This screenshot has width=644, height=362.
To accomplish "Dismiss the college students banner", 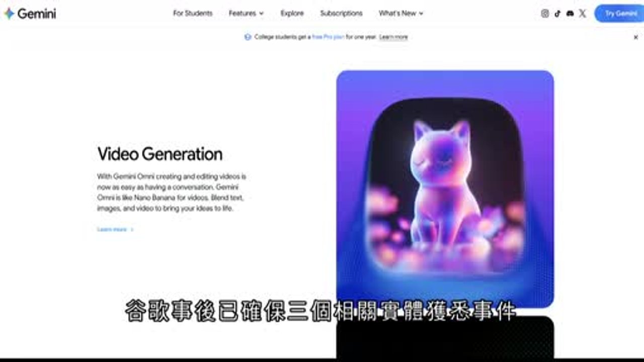I will coord(635,37).
